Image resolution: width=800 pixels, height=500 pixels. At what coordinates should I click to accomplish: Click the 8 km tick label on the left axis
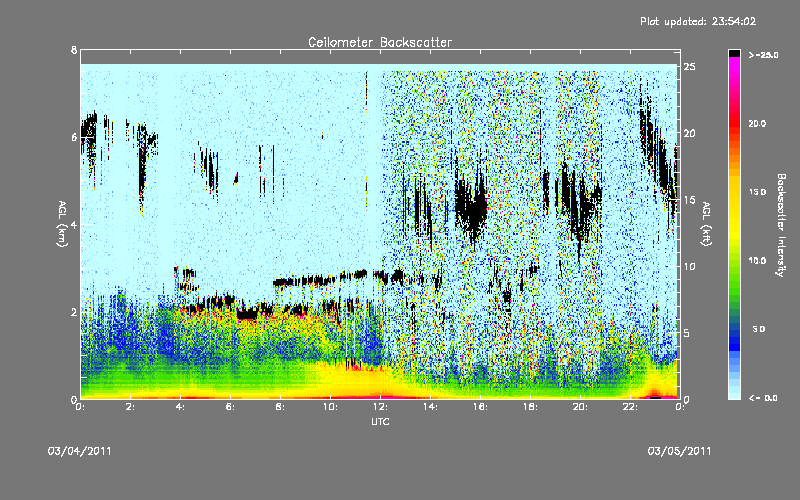tap(74, 50)
